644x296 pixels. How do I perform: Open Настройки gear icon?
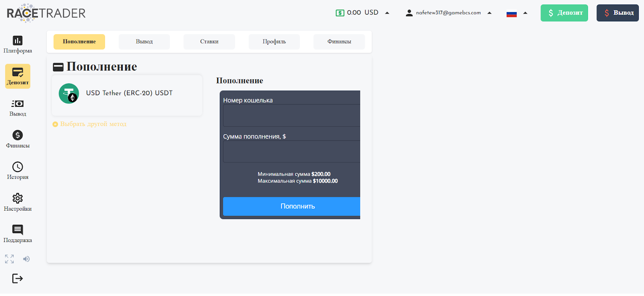18,203
